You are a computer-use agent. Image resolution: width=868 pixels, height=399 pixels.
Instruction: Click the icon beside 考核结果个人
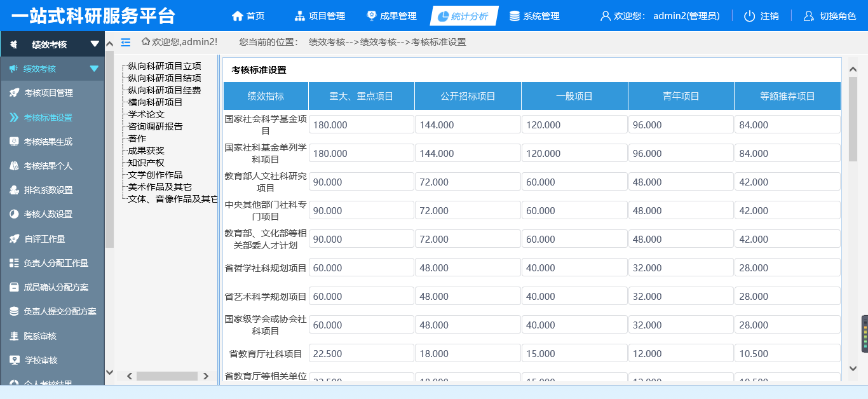tap(14, 166)
